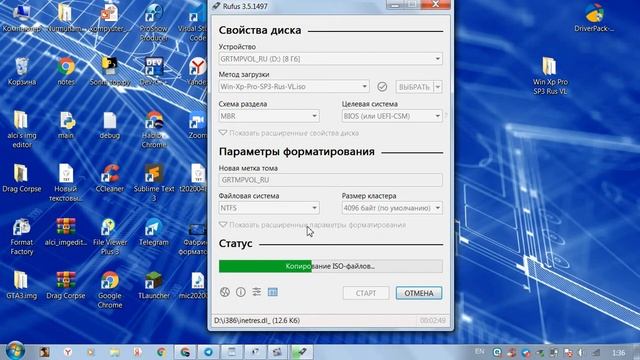Open Rufus language selection globe icon
640x360 pixels.
click(x=225, y=292)
